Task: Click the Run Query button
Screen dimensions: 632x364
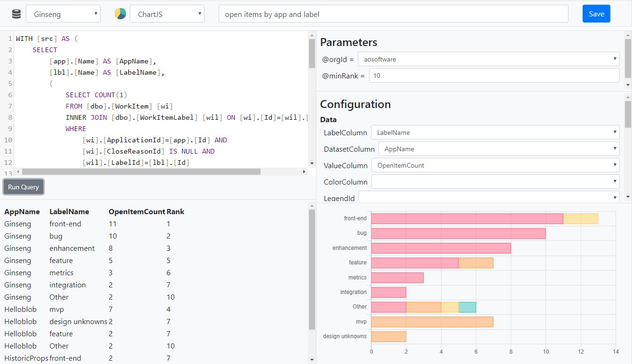Action: pyautogui.click(x=24, y=187)
